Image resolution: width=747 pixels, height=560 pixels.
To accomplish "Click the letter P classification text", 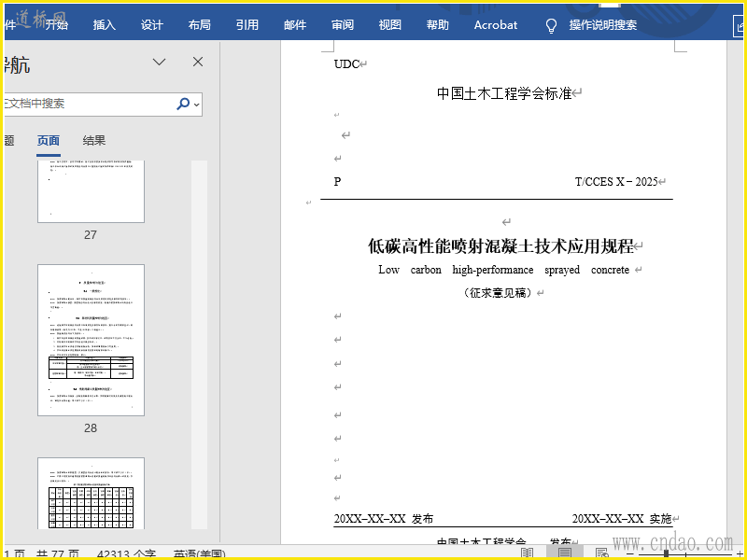I will (337, 181).
